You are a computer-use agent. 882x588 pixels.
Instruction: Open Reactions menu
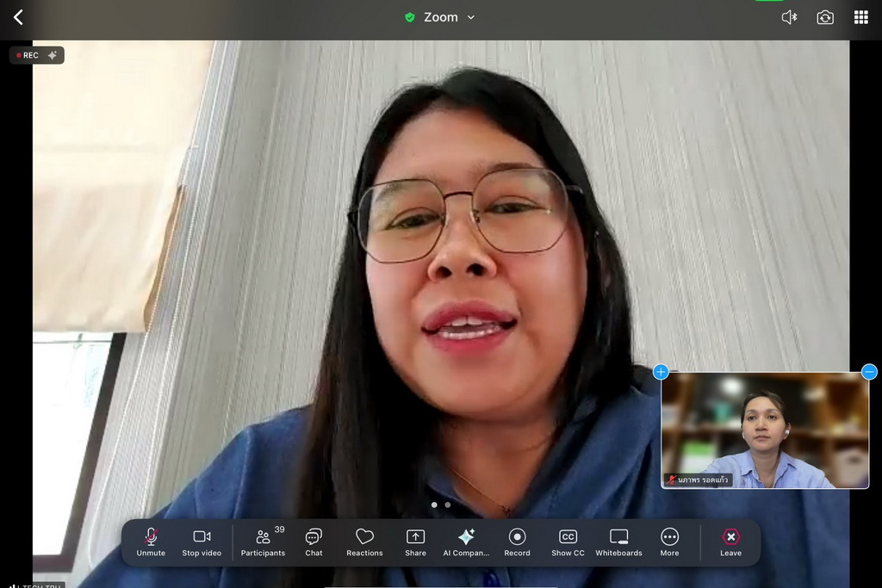pos(364,542)
